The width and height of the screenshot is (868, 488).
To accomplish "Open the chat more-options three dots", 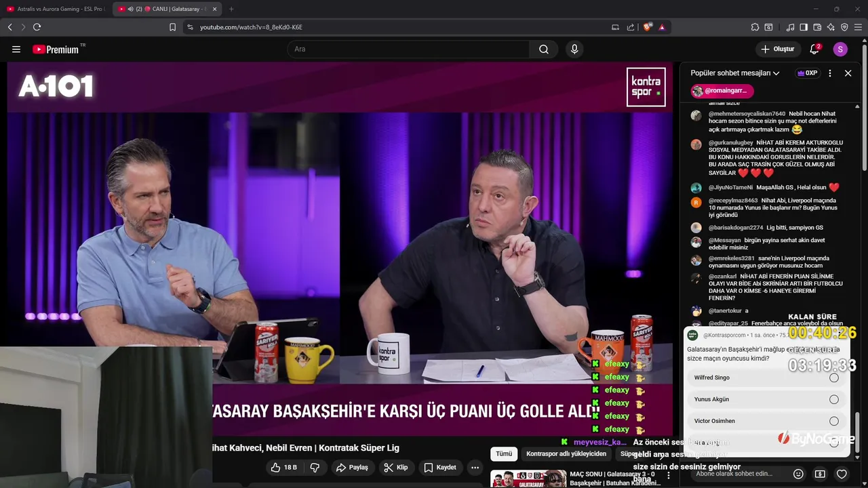I will click(830, 73).
